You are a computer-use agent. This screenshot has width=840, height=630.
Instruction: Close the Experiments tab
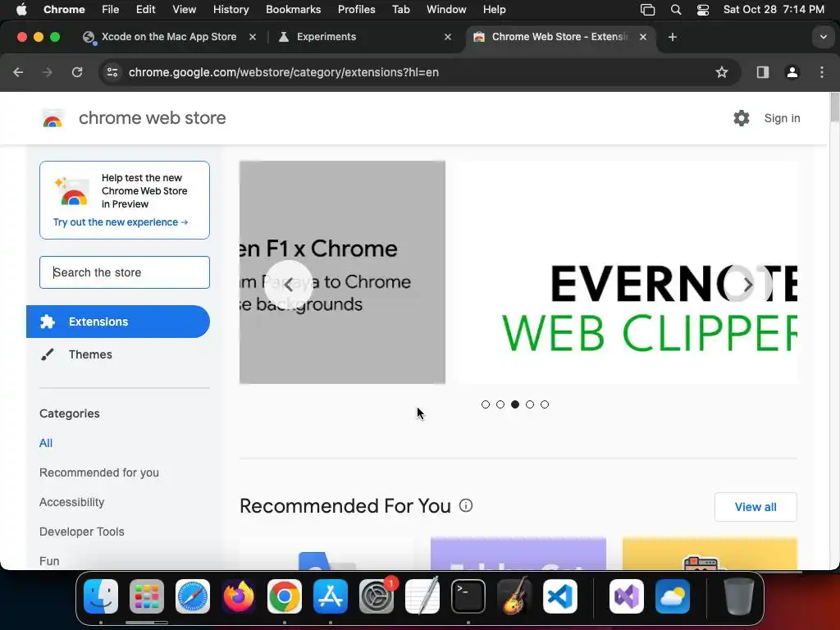coord(448,37)
